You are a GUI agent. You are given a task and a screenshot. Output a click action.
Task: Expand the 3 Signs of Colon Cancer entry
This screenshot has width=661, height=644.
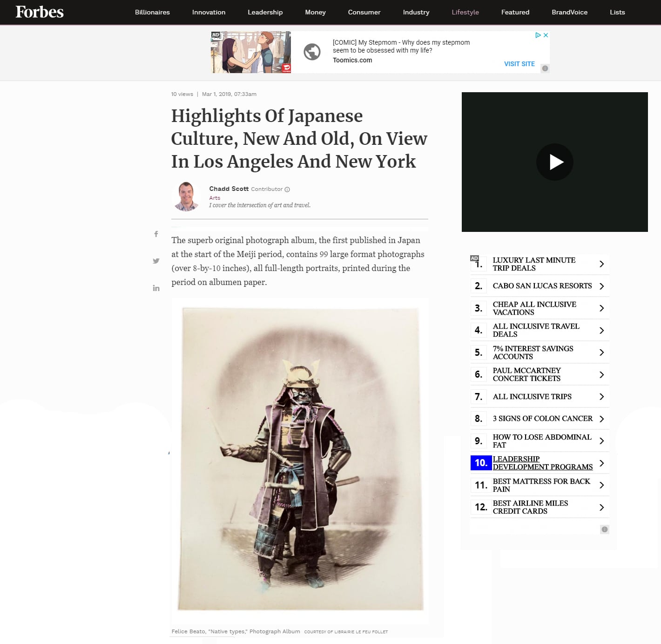(x=601, y=418)
